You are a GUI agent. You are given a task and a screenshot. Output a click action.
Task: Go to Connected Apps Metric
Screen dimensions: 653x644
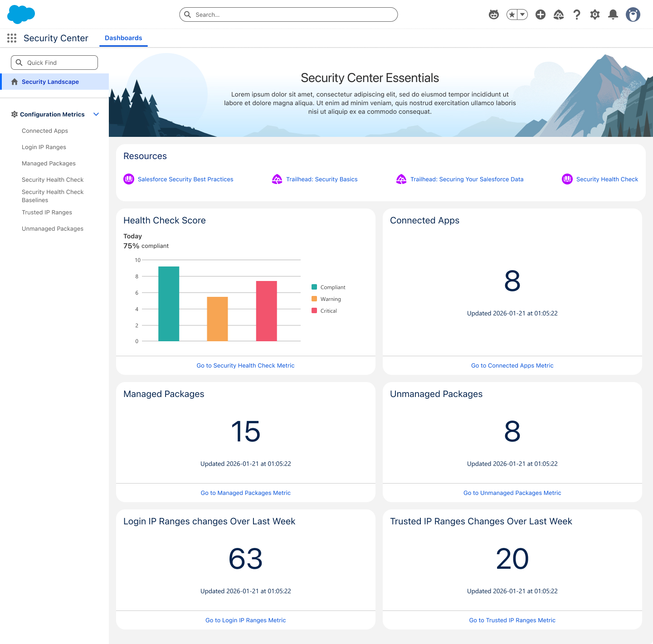[x=512, y=366]
